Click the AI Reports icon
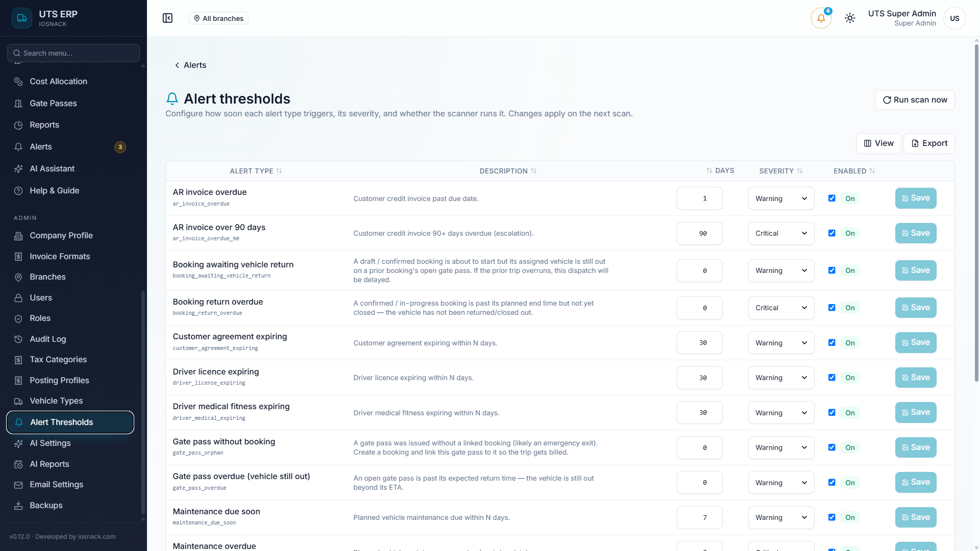The height and width of the screenshot is (551, 980). [x=18, y=464]
